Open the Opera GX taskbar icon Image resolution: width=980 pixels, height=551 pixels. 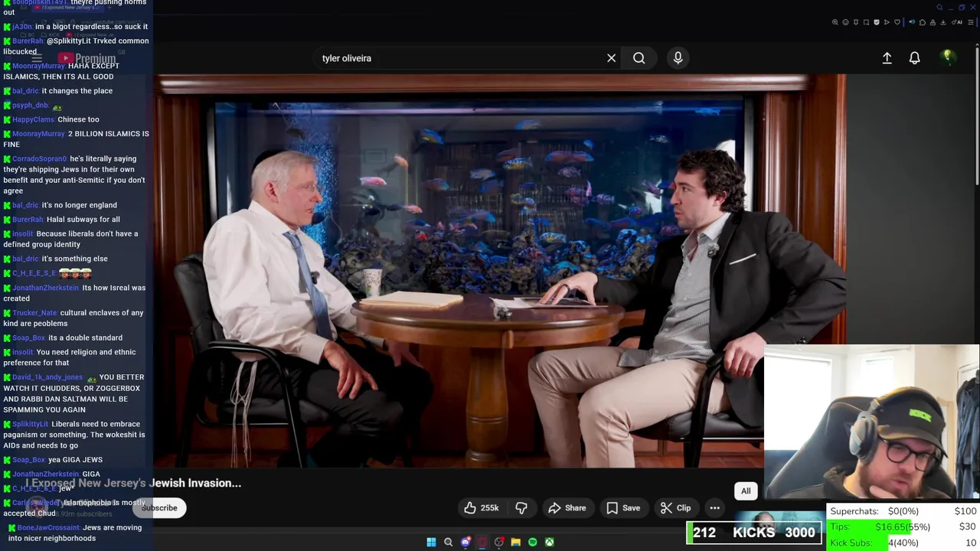pos(482,542)
